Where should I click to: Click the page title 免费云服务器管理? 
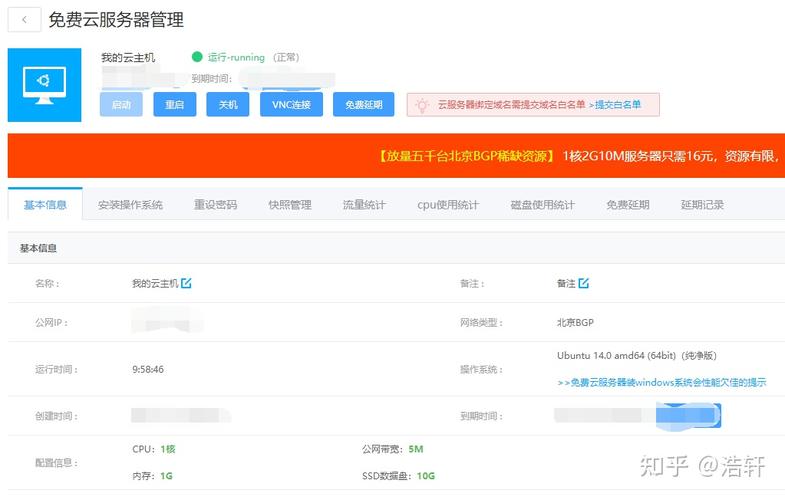116,20
